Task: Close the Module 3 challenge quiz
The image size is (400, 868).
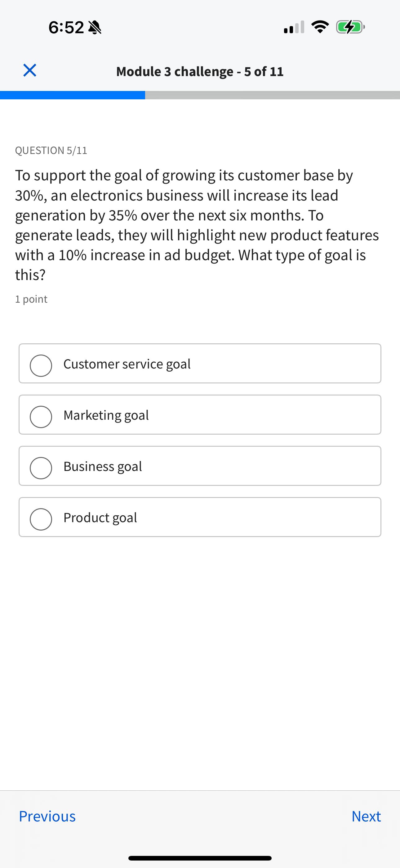Action: [29, 70]
